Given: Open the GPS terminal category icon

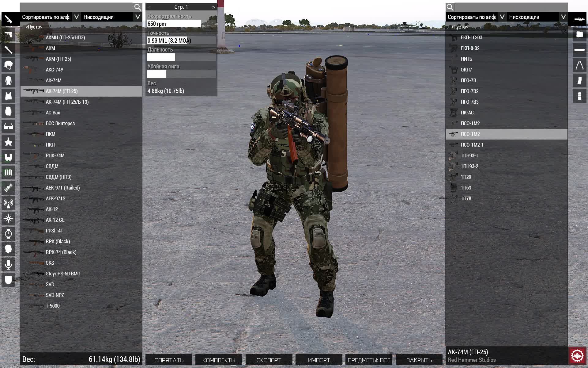Looking at the screenshot, I should [8, 188].
